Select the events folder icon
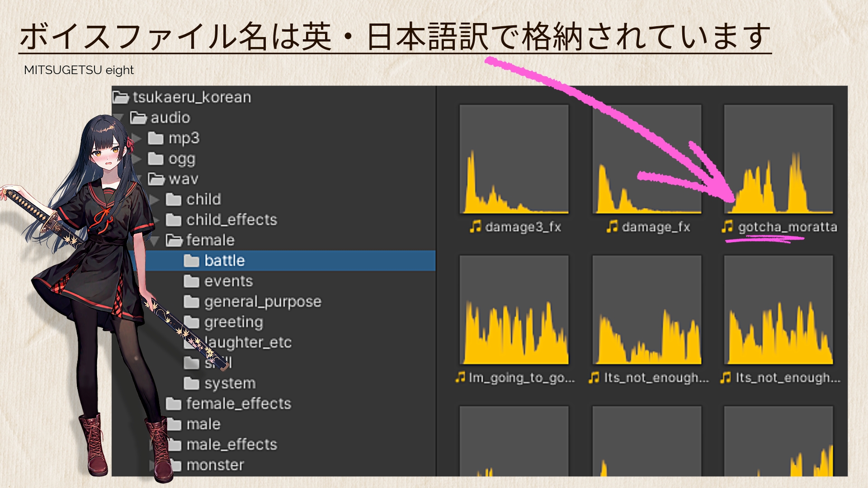The image size is (868, 488). click(x=191, y=282)
